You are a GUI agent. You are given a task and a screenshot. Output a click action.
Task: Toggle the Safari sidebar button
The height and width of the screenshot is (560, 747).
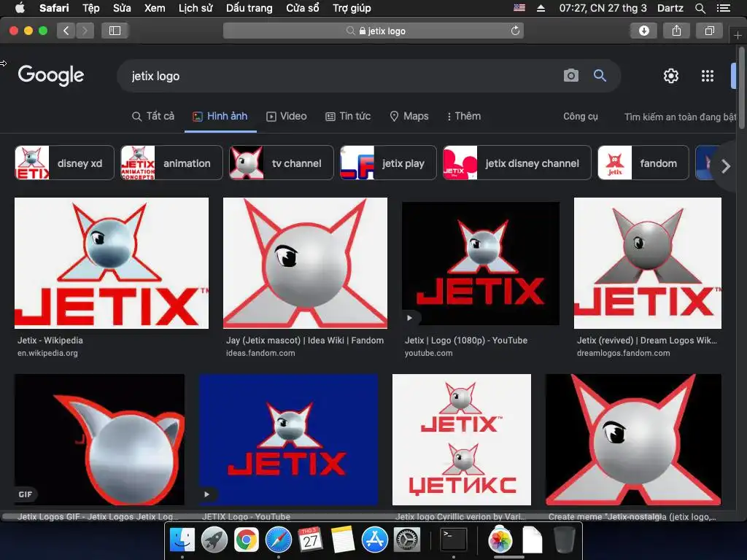pos(115,31)
